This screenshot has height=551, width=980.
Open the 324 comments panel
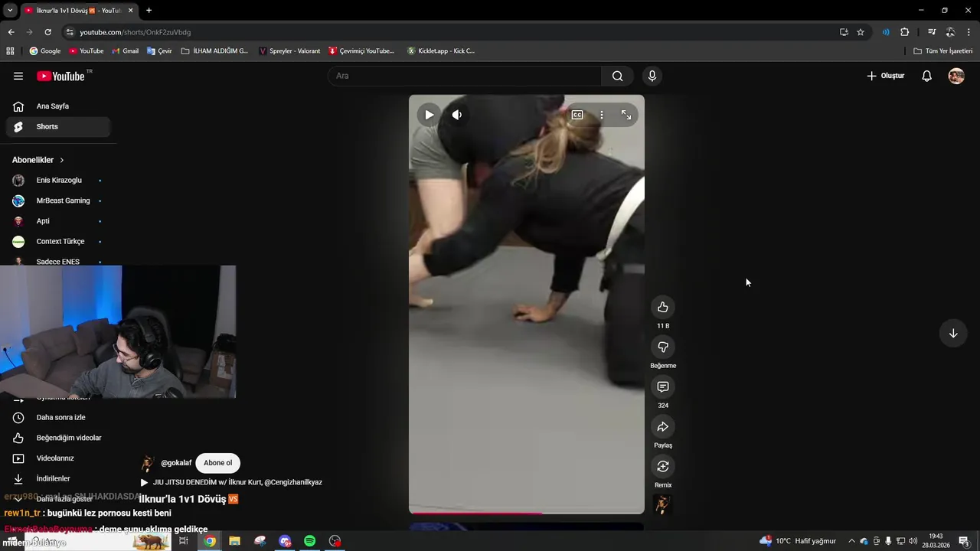pos(663,386)
